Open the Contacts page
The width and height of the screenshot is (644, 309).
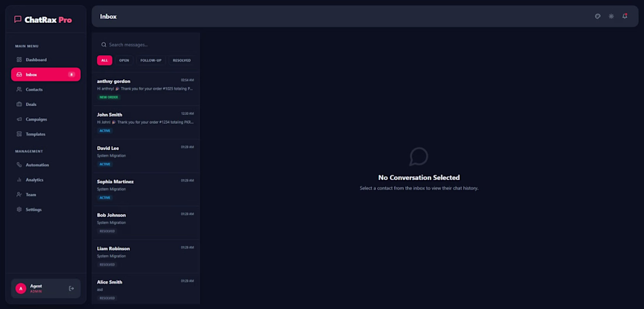point(46,89)
